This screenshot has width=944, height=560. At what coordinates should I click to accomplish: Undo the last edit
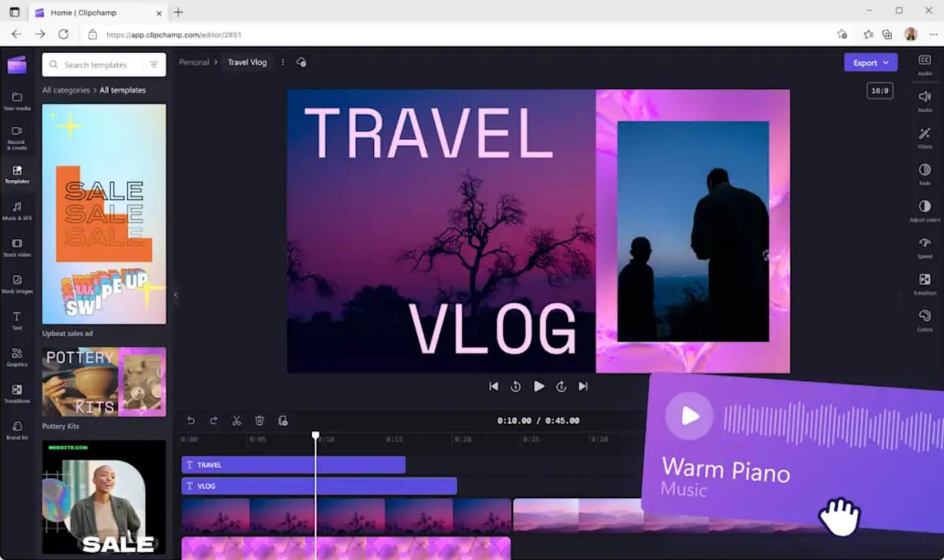point(191,420)
